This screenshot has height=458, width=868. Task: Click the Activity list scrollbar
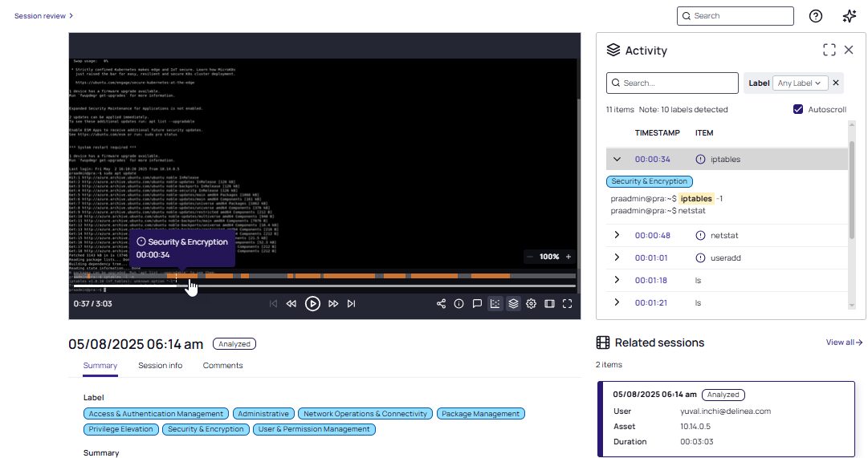(x=851, y=190)
